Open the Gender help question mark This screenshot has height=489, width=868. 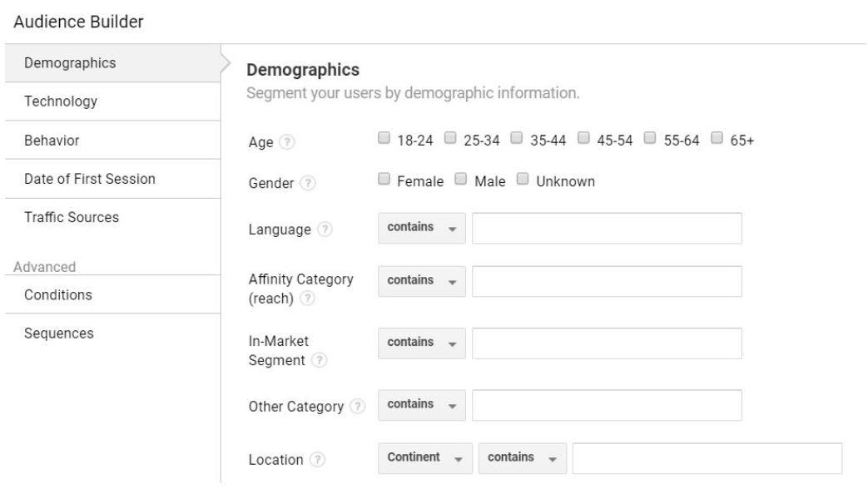tap(308, 183)
